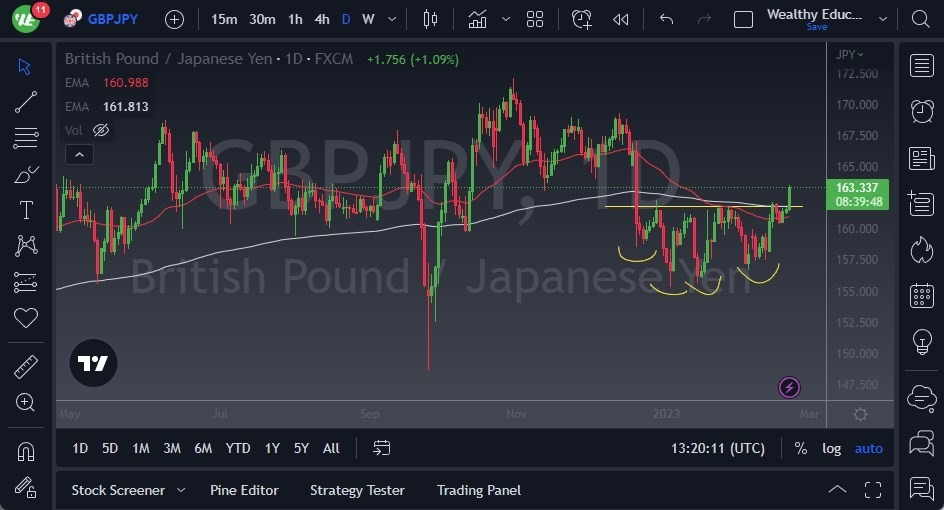Toggle magnet mode for drawings
Viewport: 944px width, 510px height.
pyautogui.click(x=25, y=452)
